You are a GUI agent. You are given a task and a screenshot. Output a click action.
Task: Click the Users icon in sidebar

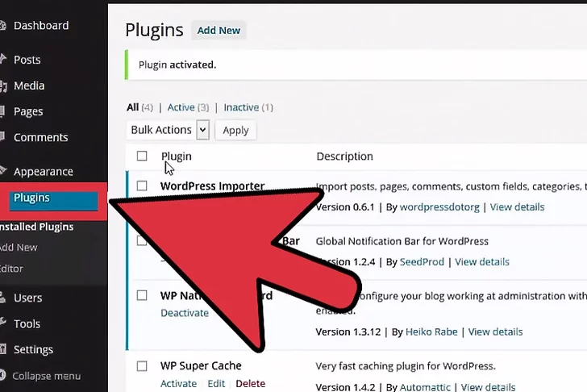(2, 298)
